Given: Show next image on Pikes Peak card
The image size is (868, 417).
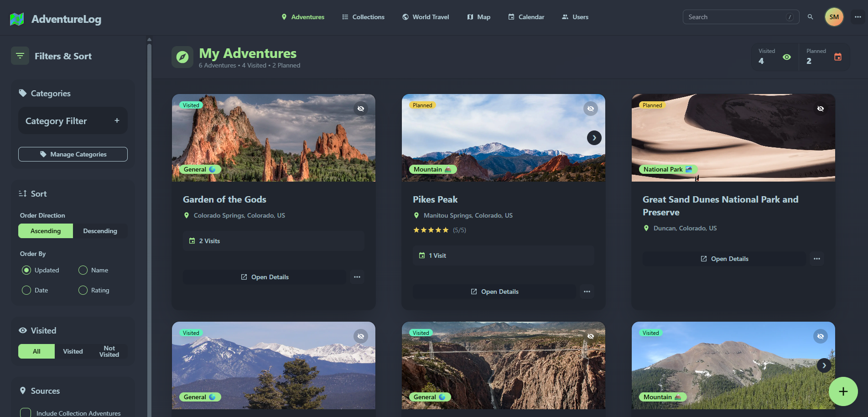Looking at the screenshot, I should click(594, 138).
